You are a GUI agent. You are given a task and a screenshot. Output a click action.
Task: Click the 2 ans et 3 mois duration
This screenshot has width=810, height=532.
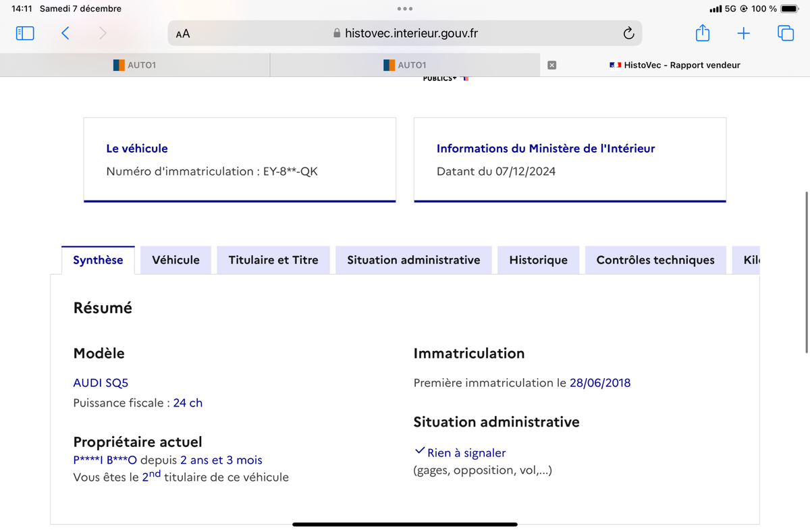pyautogui.click(x=221, y=460)
